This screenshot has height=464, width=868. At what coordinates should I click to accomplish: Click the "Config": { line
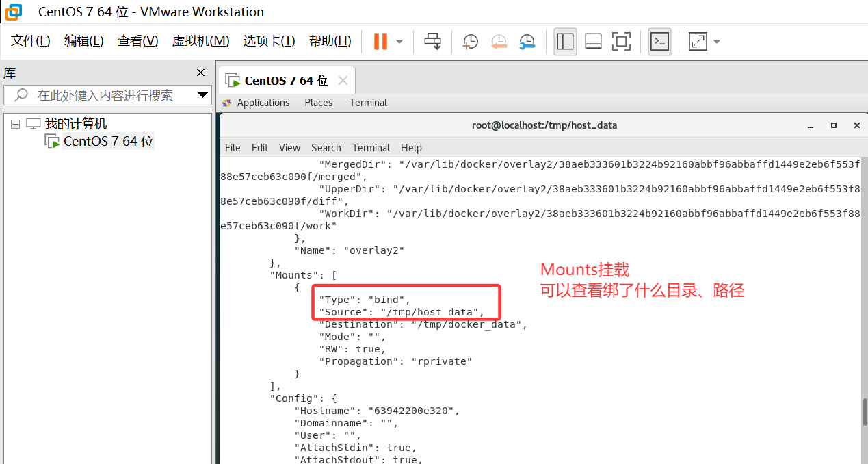click(303, 398)
